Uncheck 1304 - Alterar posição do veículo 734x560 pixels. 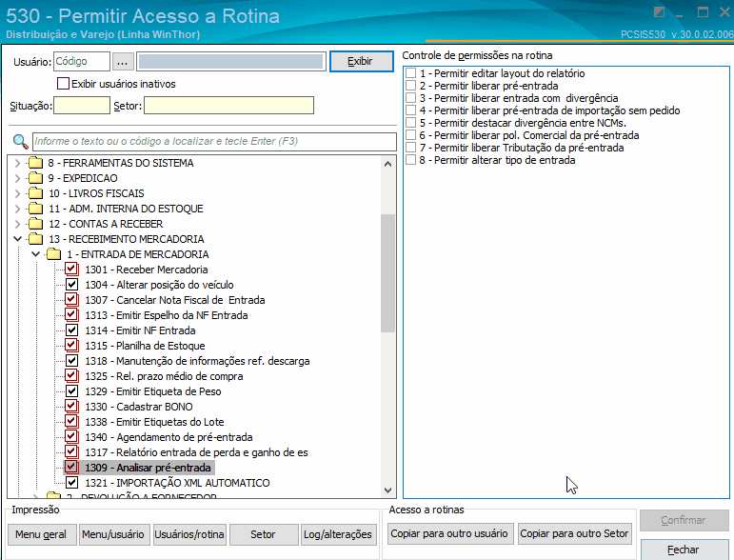pos(71,285)
